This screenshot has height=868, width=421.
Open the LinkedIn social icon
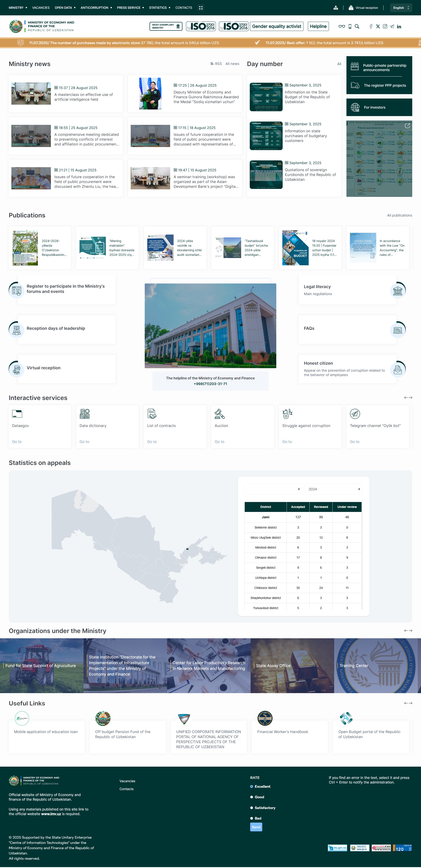pos(399,27)
